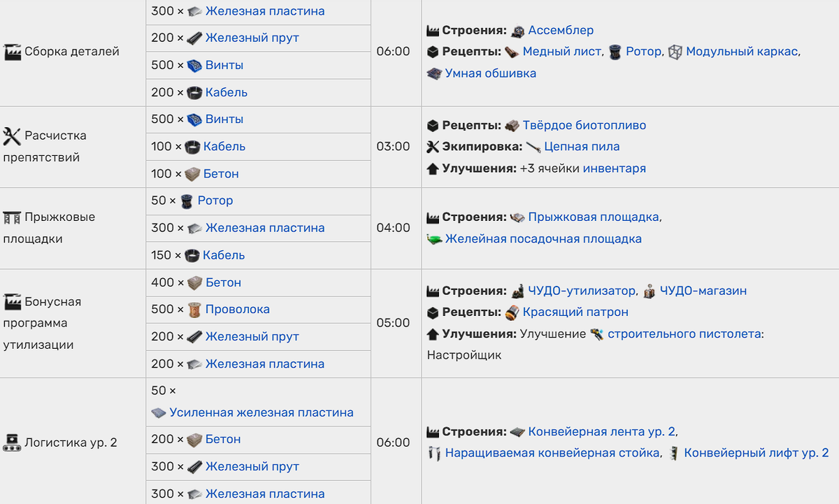The height and width of the screenshot is (504, 839).
Task: Click the Rotor icon in recipes list
Action: 615,52
